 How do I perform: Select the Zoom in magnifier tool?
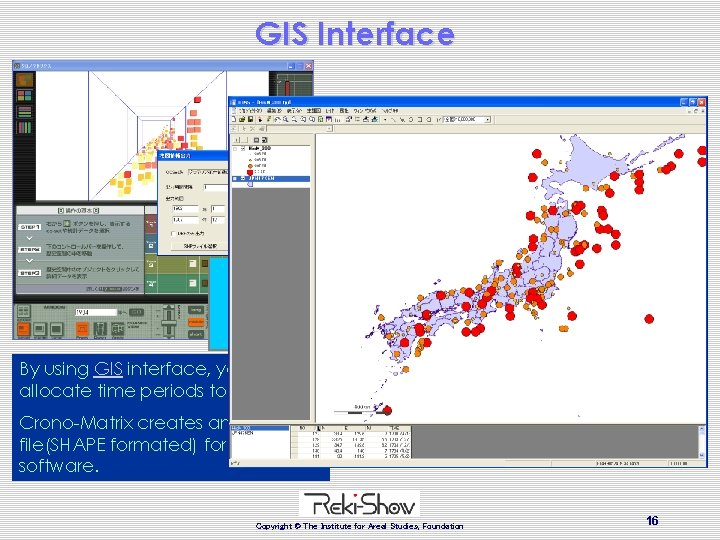(x=286, y=119)
